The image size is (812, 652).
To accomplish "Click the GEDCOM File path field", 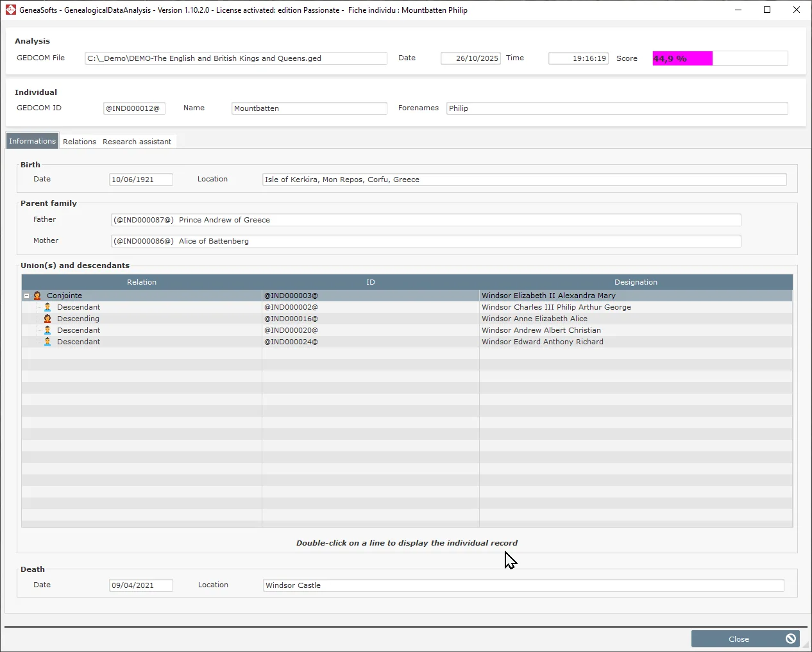I will (x=236, y=58).
